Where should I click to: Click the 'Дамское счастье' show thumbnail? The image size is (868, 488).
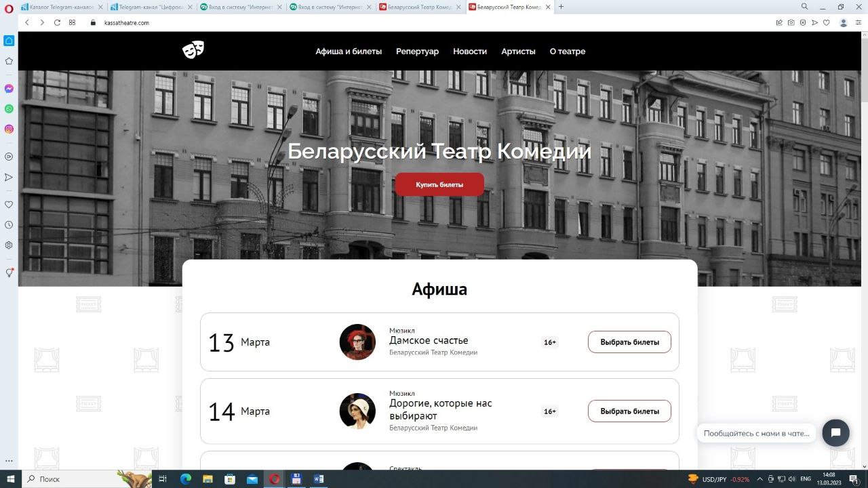[357, 342]
